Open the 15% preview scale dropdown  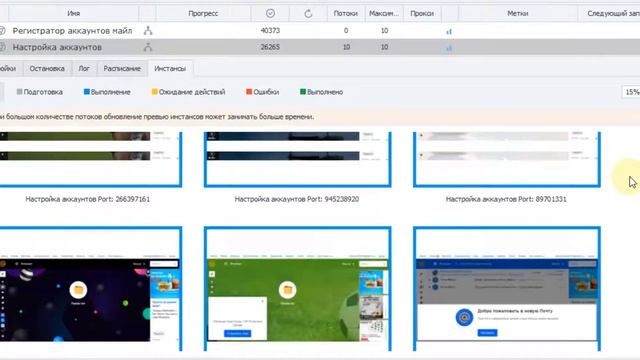coord(631,92)
